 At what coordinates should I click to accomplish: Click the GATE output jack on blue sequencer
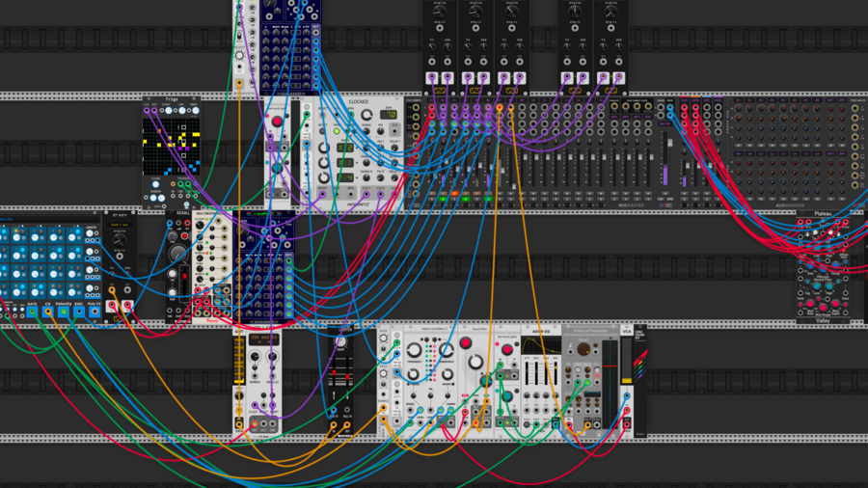click(x=33, y=312)
